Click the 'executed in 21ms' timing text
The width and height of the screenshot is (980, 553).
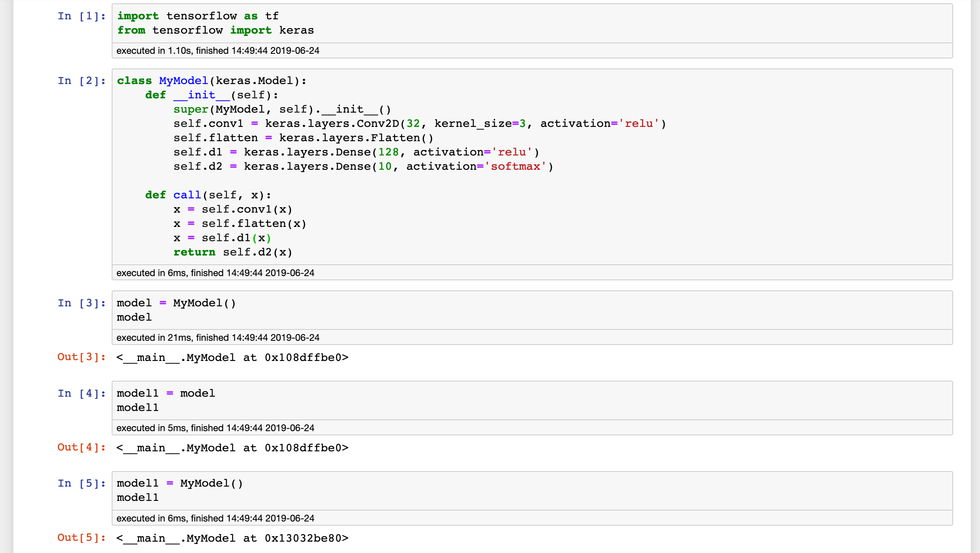(218, 337)
